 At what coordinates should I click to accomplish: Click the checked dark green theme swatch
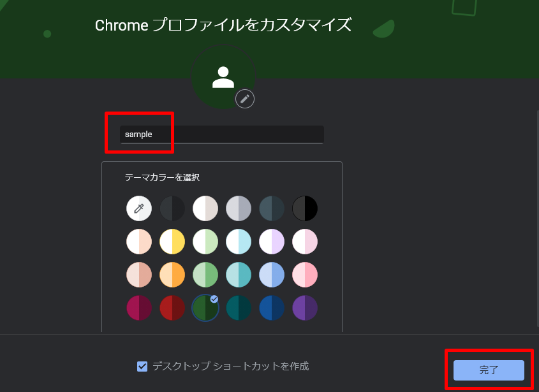click(x=205, y=308)
